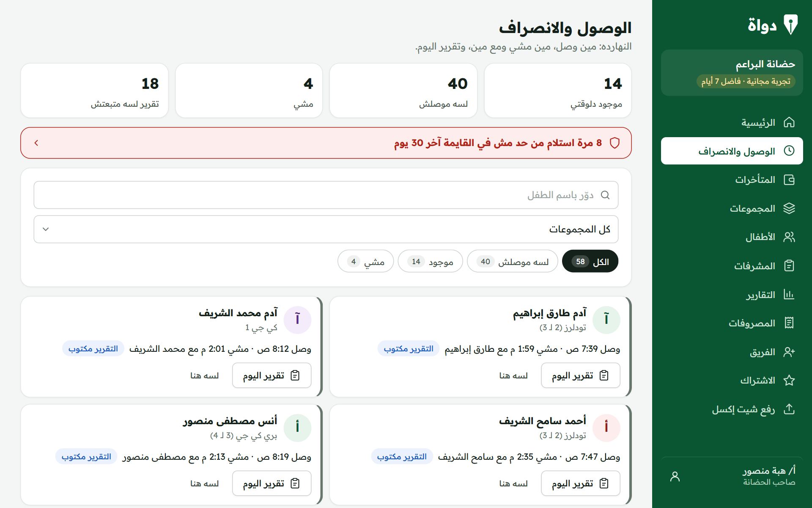Image resolution: width=812 pixels, height=508 pixels.
Task: Click the لسه موصلش 40 stat card
Action: pyautogui.click(x=403, y=91)
